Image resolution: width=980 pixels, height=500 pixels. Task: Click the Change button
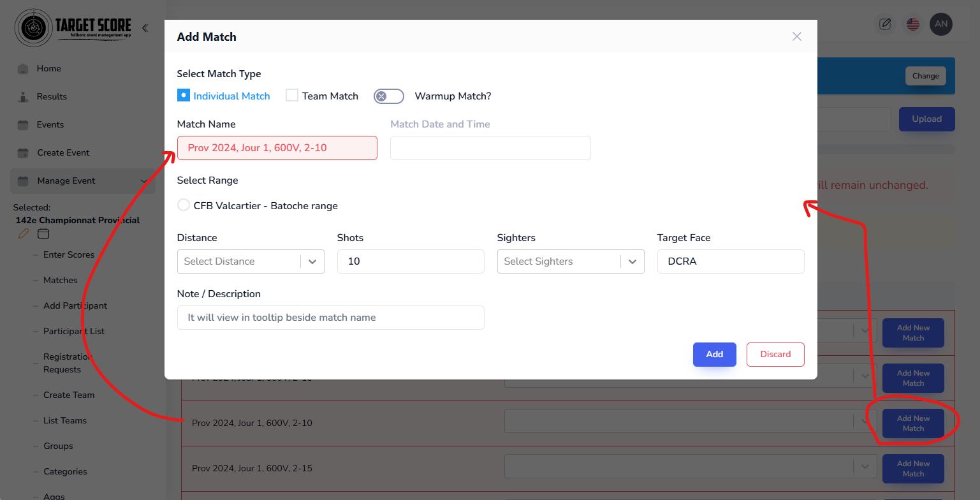[x=925, y=76]
